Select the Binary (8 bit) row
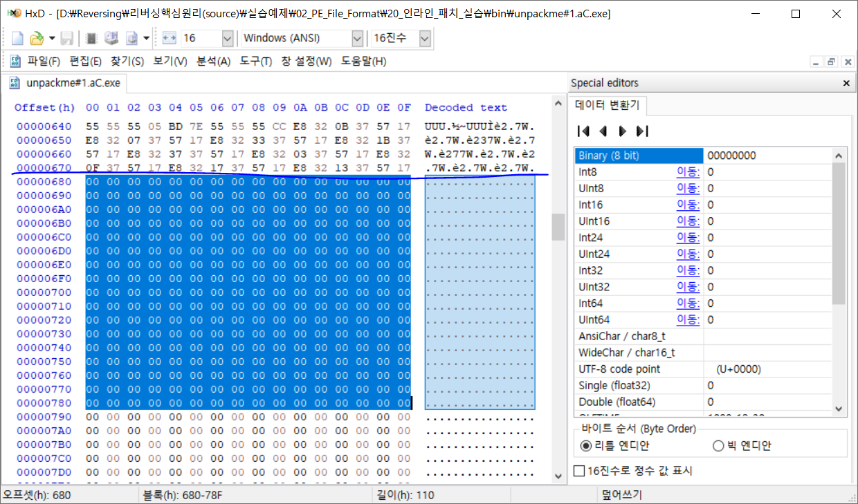The height and width of the screenshot is (504, 858). pos(703,156)
